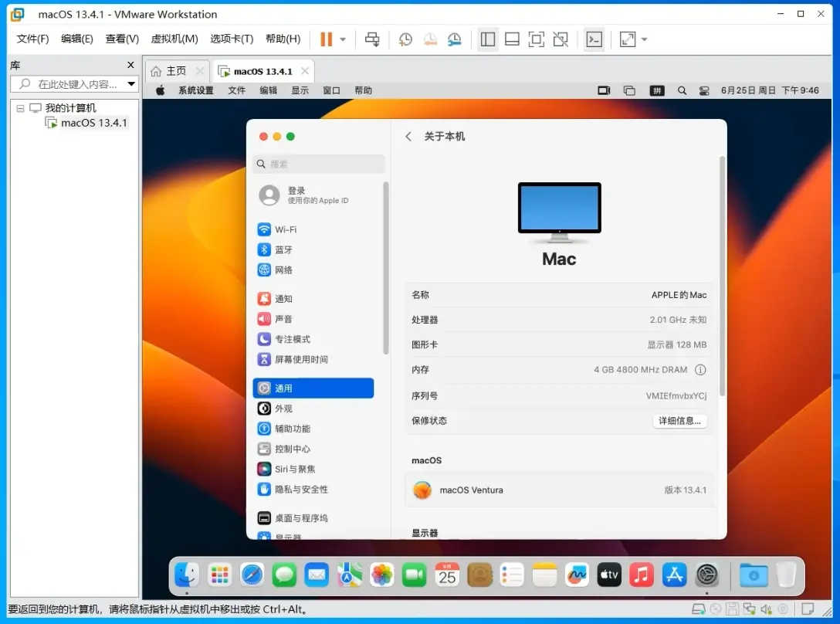Toggle the thumbnail bar view
Viewport: 840px width, 624px height.
coord(512,39)
